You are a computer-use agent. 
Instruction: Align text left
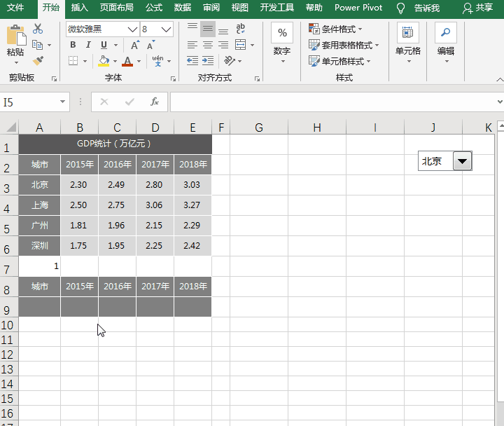192,45
